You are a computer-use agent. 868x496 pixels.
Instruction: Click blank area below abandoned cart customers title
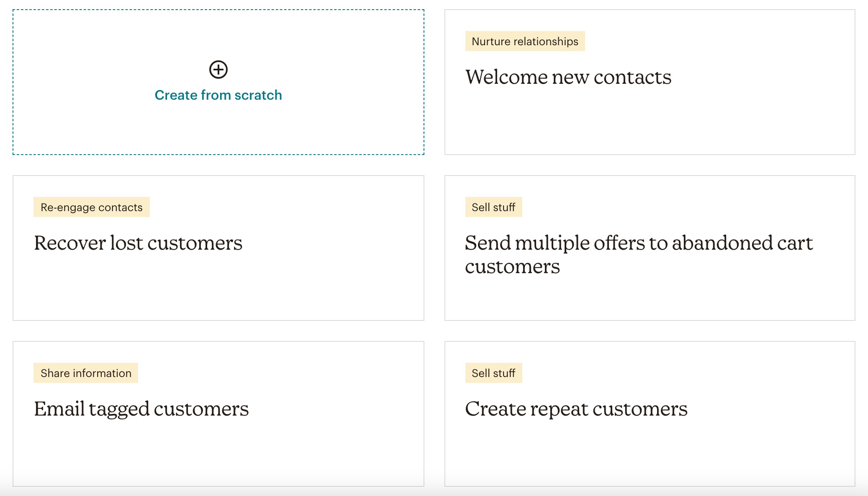tap(650, 300)
